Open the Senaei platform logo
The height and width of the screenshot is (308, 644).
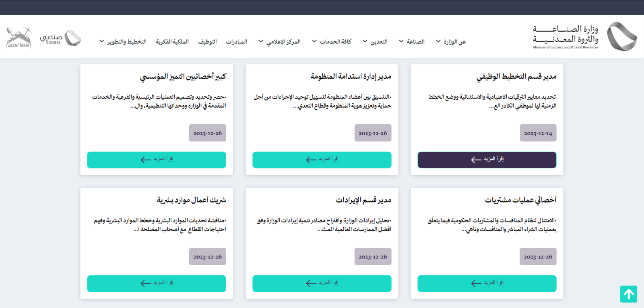pos(60,39)
